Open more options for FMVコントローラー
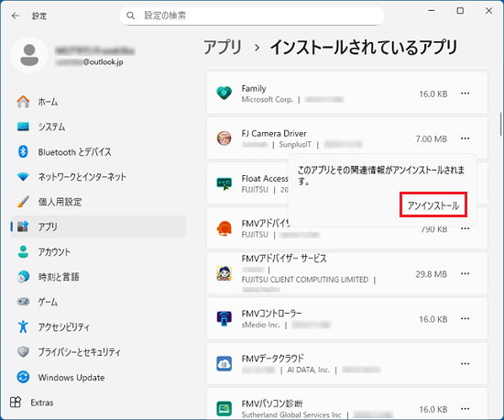504x420 pixels. point(466,319)
